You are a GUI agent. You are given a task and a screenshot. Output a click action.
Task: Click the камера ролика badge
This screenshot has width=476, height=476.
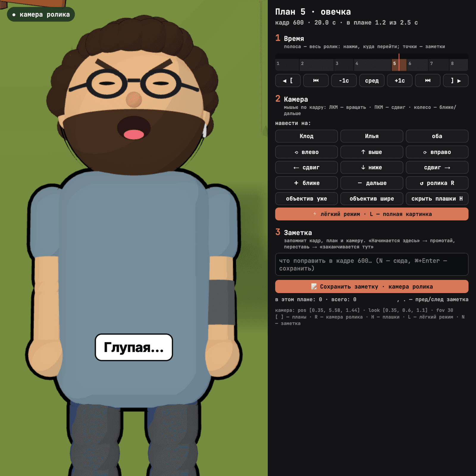coord(41,14)
